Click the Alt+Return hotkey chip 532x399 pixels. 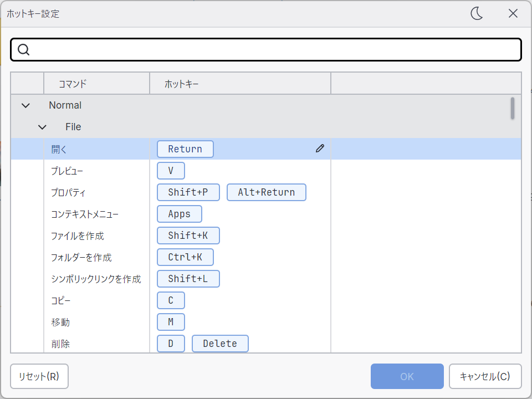[267, 192]
